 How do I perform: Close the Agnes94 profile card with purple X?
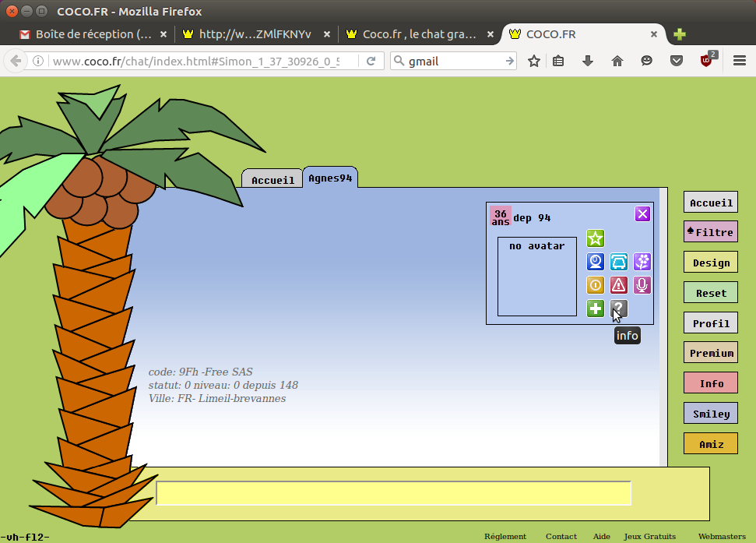point(642,213)
